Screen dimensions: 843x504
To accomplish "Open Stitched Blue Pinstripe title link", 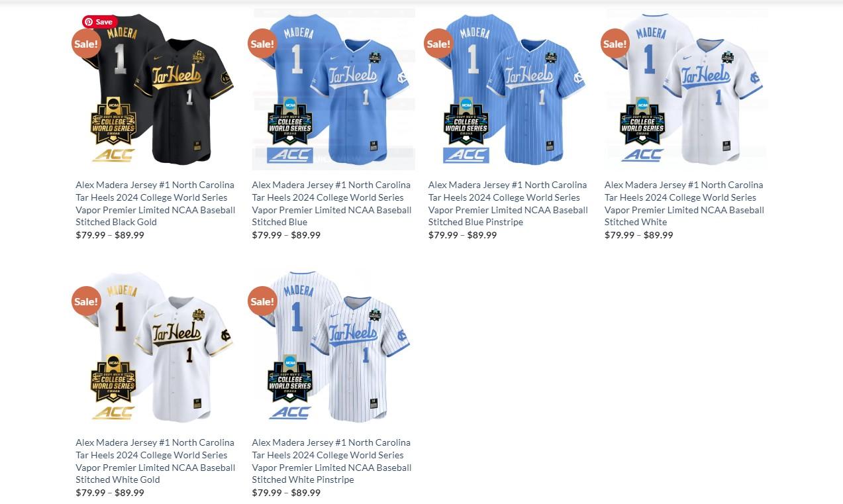I will pyautogui.click(x=508, y=203).
